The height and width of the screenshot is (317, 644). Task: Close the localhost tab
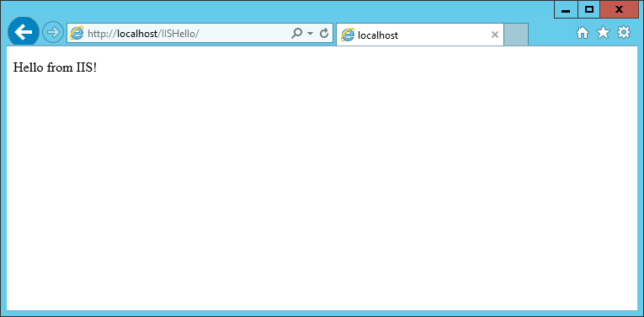(x=495, y=35)
